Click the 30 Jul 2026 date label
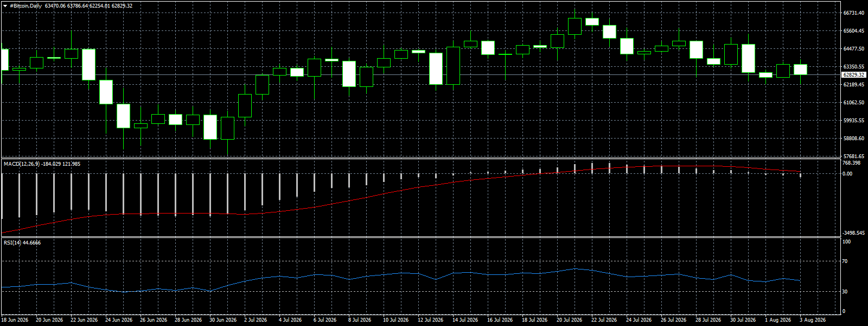Screen dimensions: 868x326 click(x=744, y=320)
